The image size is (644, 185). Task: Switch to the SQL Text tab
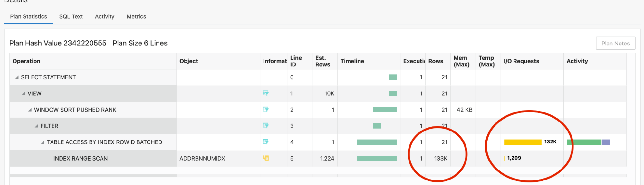(x=71, y=16)
